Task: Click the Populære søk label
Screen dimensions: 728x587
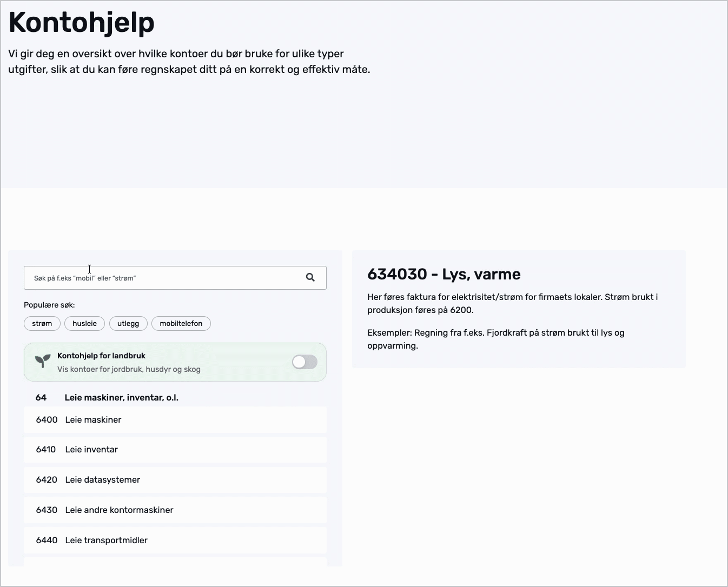Action: [49, 305]
